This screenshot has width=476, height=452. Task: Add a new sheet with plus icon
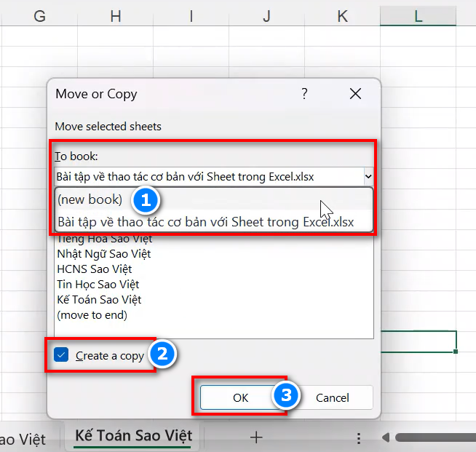click(255, 437)
